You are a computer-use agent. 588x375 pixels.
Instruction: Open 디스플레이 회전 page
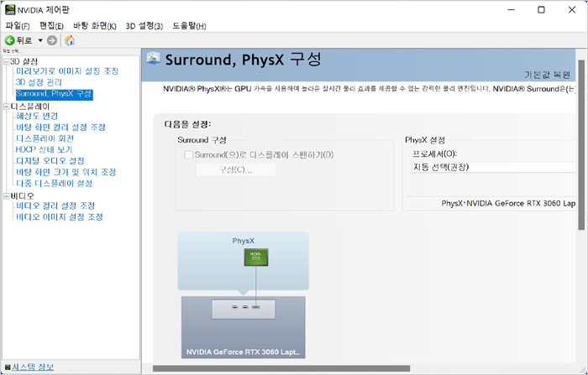(x=45, y=138)
